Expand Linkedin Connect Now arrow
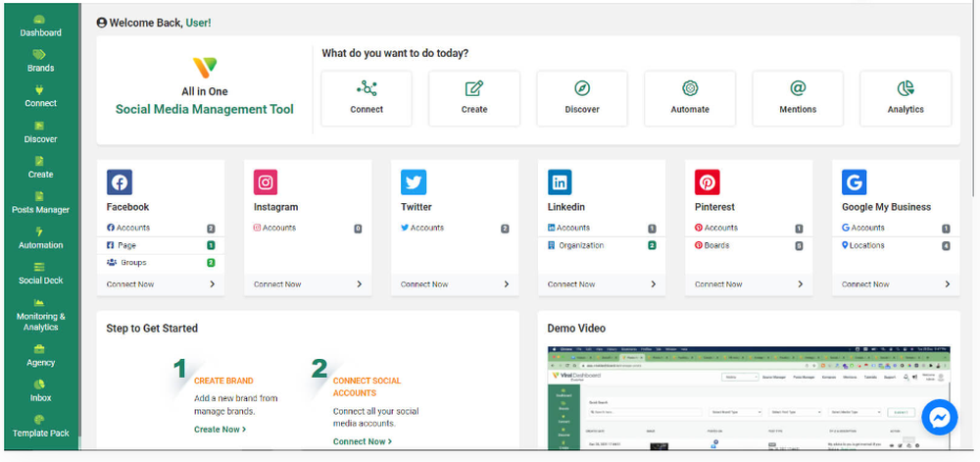The width and height of the screenshot is (980, 462). coord(653,283)
